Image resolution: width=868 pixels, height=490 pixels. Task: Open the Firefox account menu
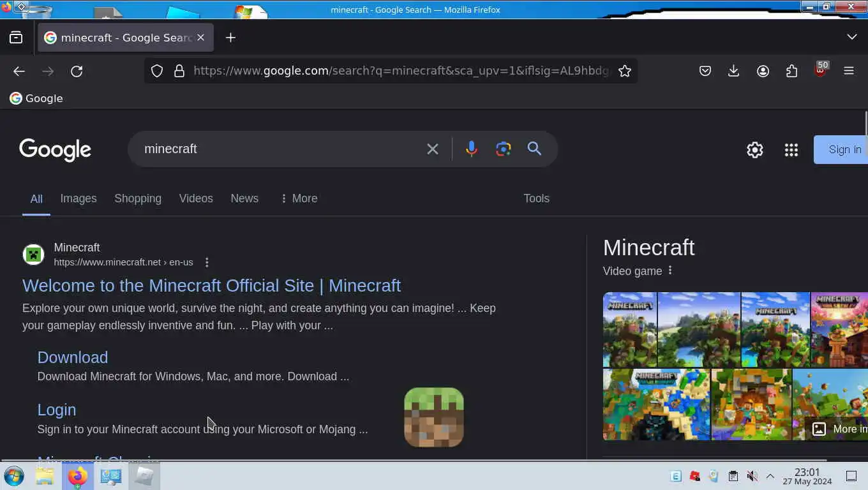coord(763,71)
